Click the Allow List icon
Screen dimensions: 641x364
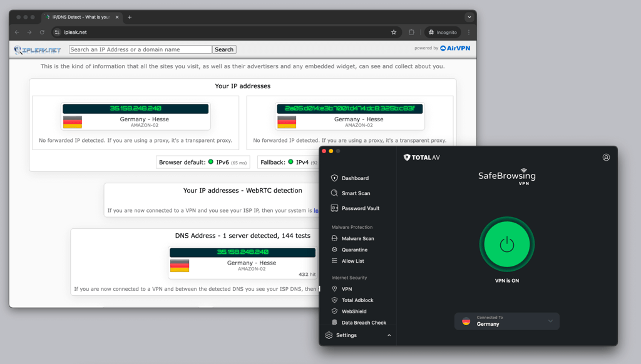coord(334,261)
